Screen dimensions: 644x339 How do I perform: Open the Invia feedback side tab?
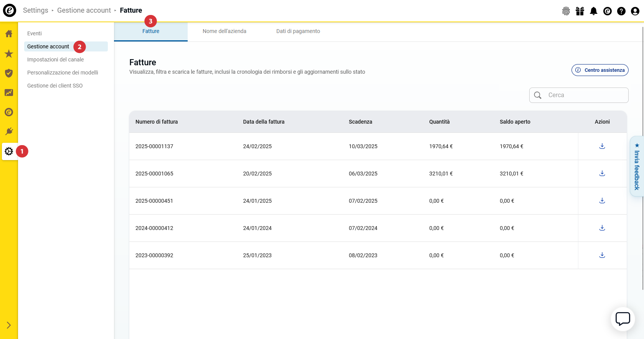click(x=637, y=166)
